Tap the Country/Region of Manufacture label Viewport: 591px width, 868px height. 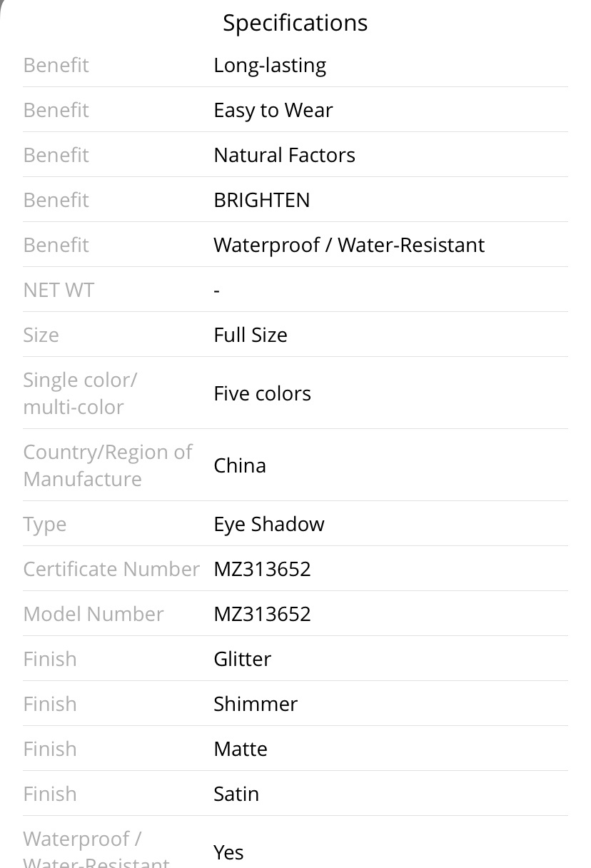coord(108,465)
